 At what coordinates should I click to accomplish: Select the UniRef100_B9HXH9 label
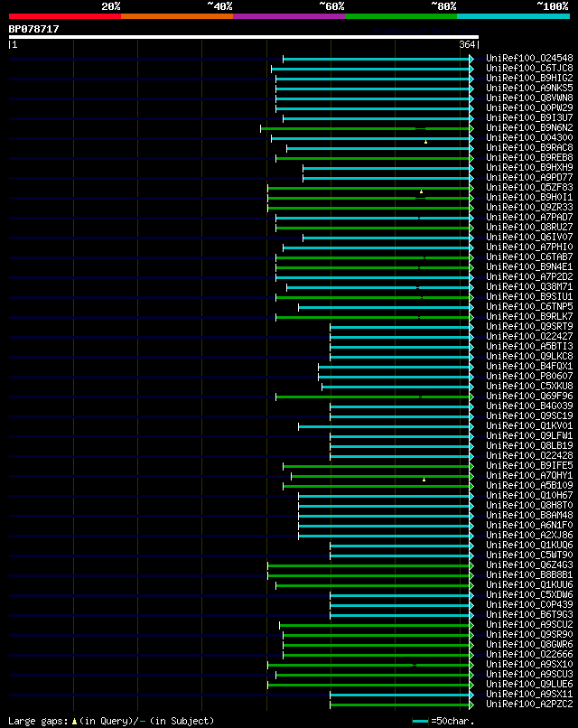point(529,167)
